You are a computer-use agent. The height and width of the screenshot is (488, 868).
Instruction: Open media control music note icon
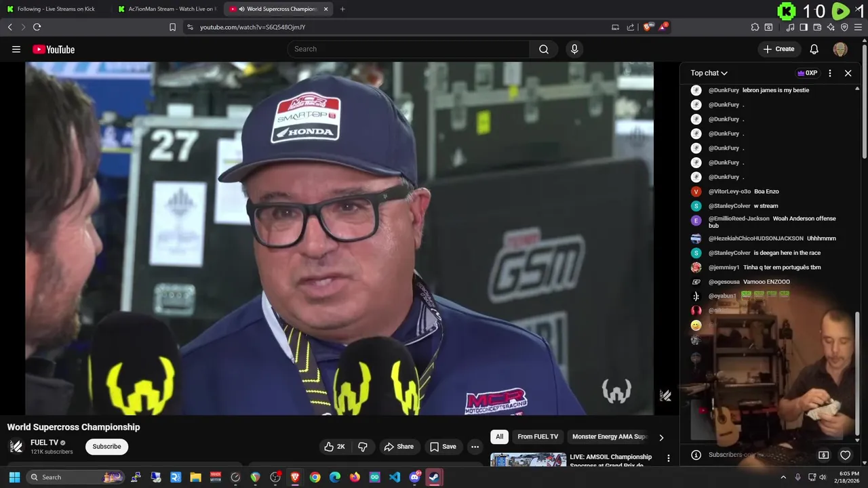(x=790, y=27)
